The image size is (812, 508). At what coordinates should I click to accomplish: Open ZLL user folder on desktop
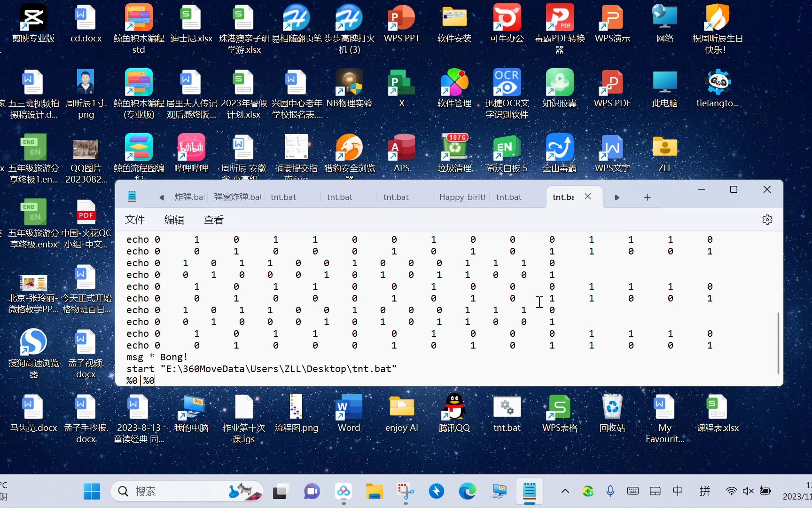click(x=665, y=153)
